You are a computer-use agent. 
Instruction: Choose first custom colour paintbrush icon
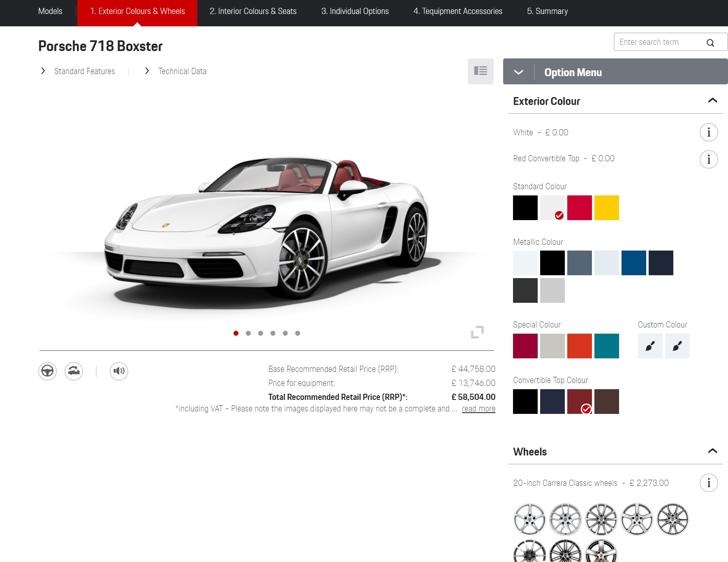click(650, 346)
